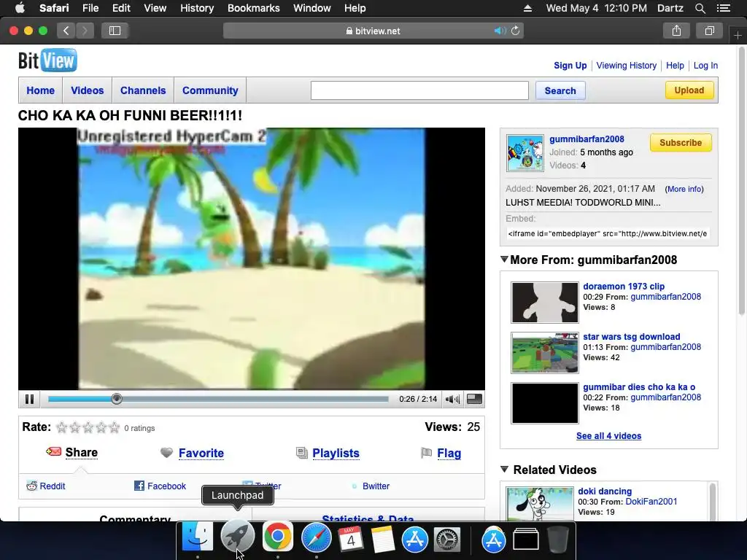Click the Home navigation tab
The width and height of the screenshot is (747, 560).
tap(41, 90)
